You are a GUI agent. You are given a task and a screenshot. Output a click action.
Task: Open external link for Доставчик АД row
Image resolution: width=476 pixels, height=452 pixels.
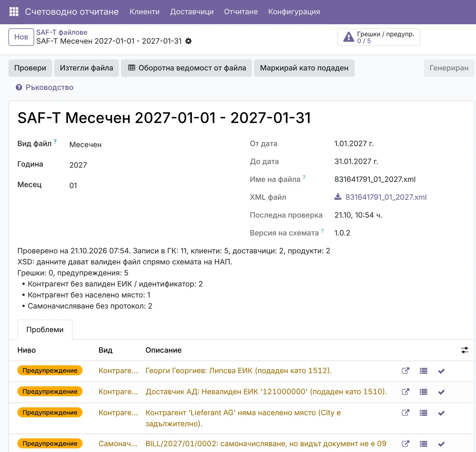click(405, 392)
